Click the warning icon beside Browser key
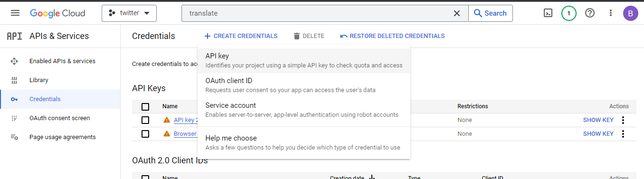This screenshot has width=644, height=179. tap(166, 134)
